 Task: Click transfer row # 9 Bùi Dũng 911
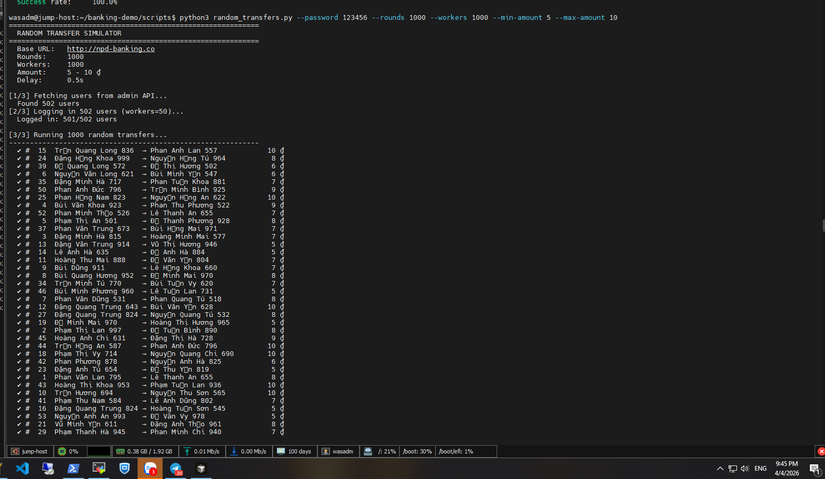(150, 268)
